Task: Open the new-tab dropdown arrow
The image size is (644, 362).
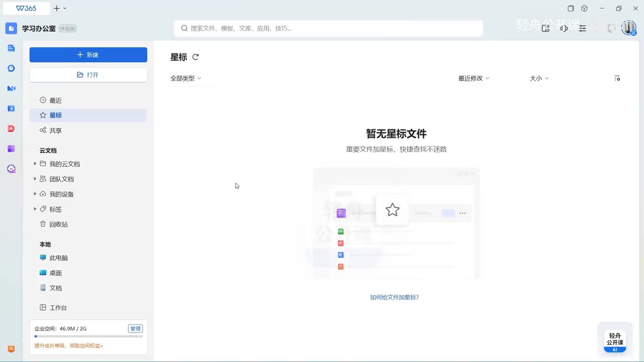Action: (65, 8)
